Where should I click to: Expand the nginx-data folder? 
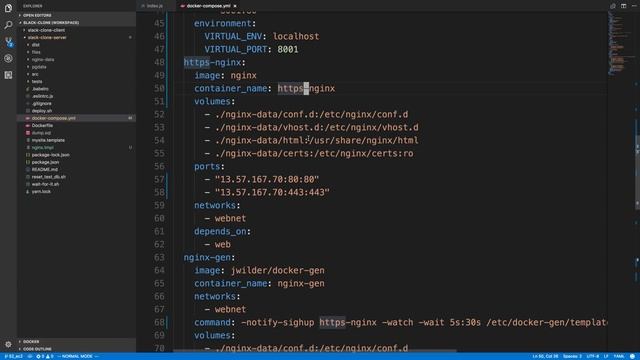(x=42, y=59)
